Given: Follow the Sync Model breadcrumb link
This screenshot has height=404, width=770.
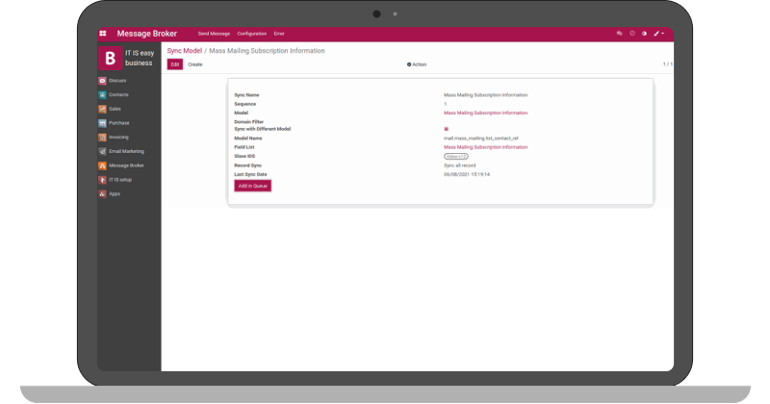Looking at the screenshot, I should [184, 50].
